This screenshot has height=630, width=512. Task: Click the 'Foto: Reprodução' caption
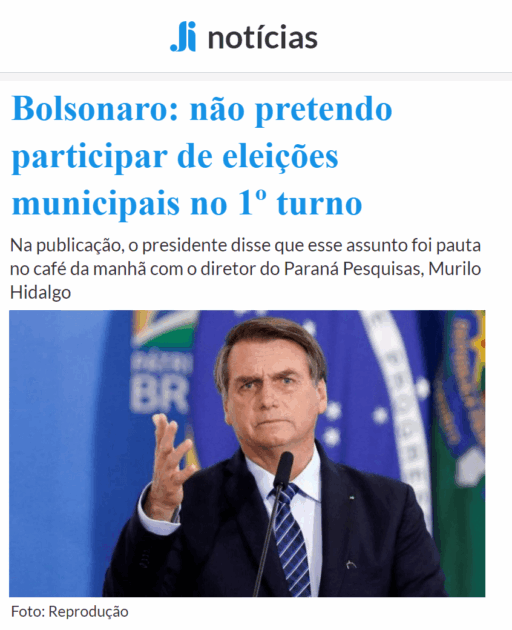click(x=70, y=612)
